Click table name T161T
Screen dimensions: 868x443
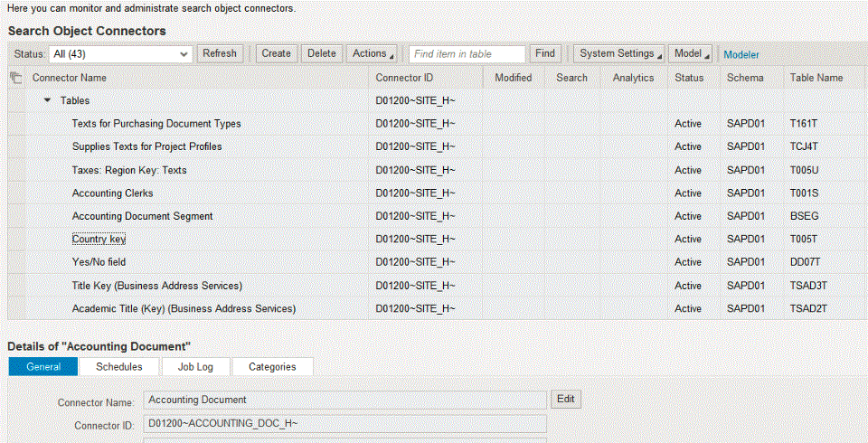coord(804,124)
